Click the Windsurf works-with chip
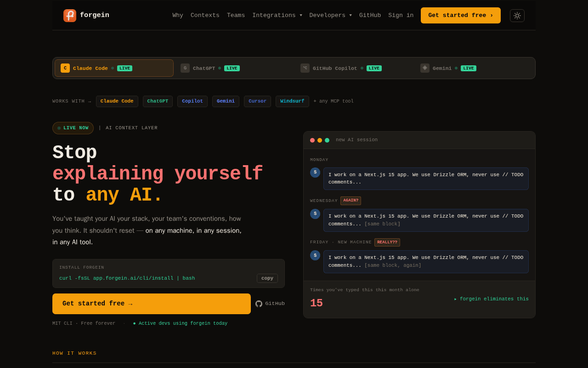Viewport: 588px width, 368px height. (x=292, y=102)
